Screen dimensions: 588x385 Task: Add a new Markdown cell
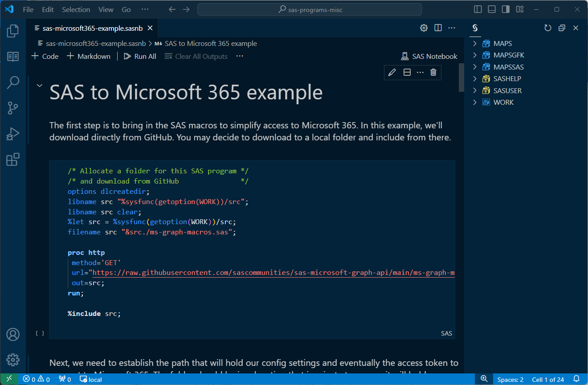[89, 56]
